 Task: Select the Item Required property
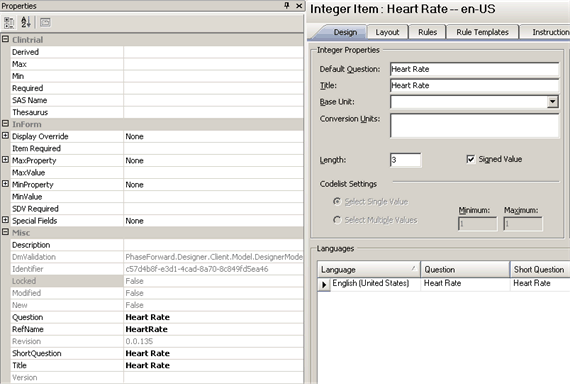pos(156,148)
